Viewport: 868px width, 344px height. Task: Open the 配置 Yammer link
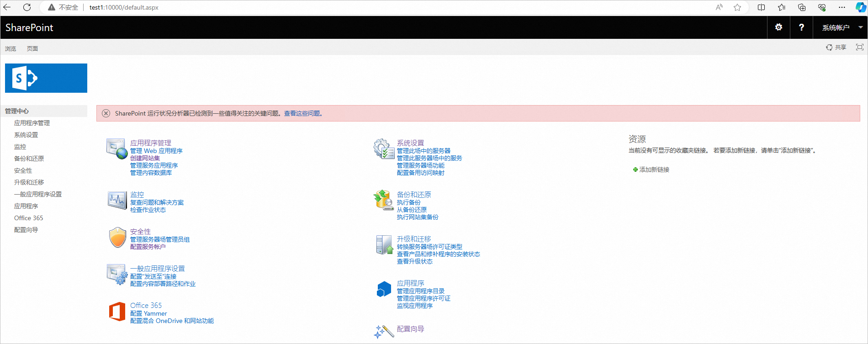148,313
